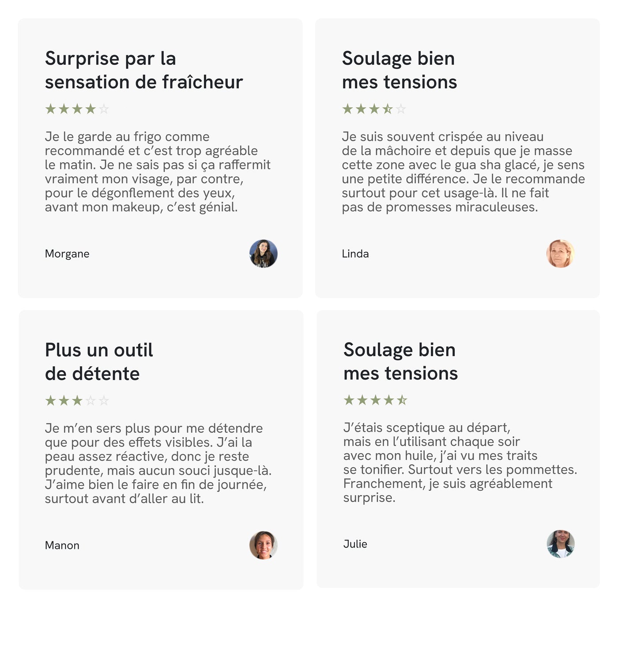Click the star rating in Morgane's review

click(77, 109)
